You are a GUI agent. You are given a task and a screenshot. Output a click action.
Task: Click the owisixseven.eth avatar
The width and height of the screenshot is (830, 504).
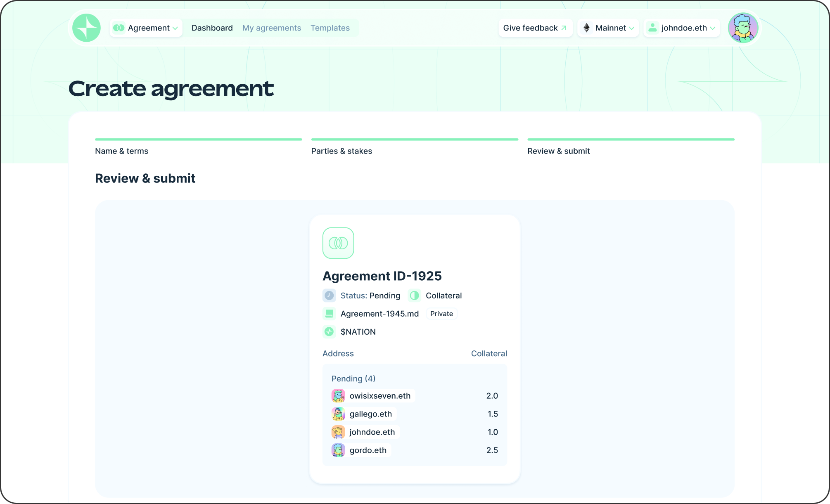[x=338, y=396]
